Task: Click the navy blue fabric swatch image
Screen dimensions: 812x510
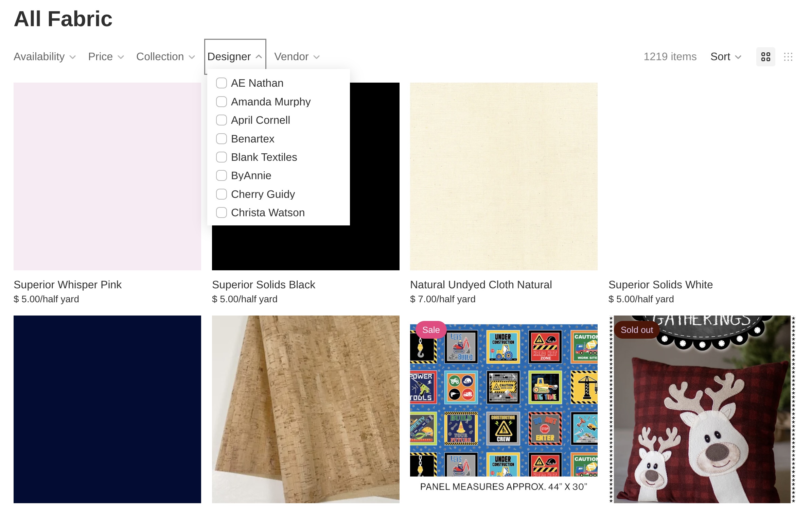Action: (x=107, y=409)
